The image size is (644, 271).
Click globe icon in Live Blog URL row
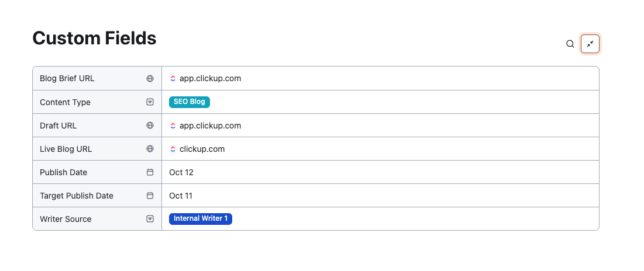[x=150, y=149]
